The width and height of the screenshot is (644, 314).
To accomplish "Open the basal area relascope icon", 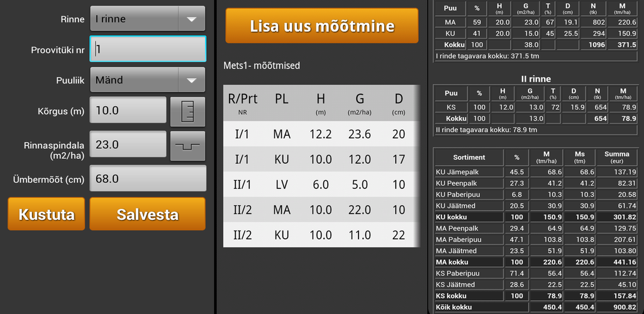I will click(187, 145).
